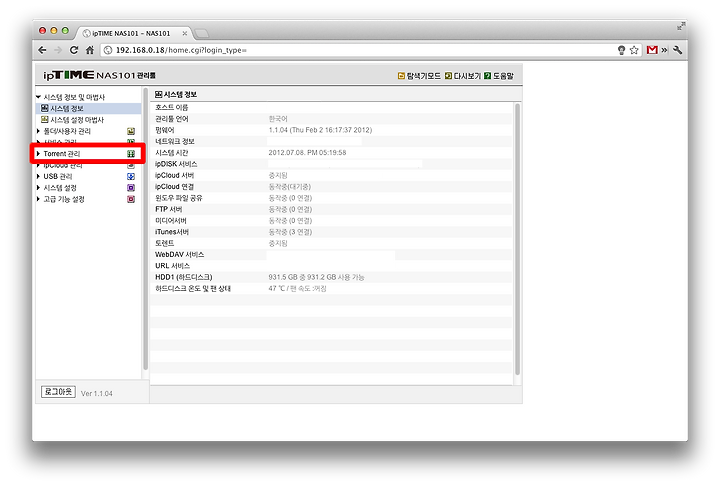Click the sidebar vertical scrollbar
720x486 pixels.
(146, 230)
